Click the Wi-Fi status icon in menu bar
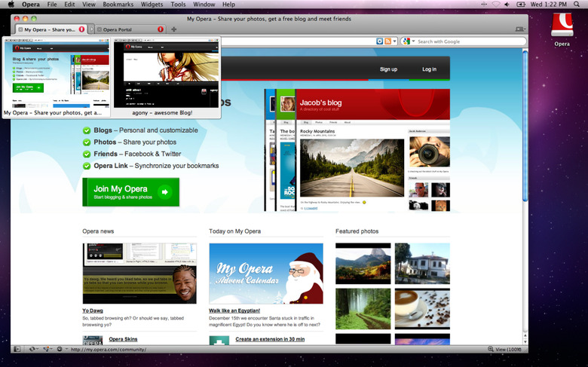The image size is (588, 367). coord(496,5)
